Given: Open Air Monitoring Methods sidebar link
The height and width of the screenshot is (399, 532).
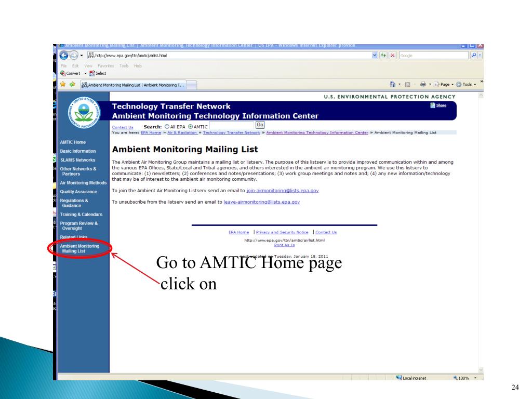Looking at the screenshot, I should coord(84,182).
